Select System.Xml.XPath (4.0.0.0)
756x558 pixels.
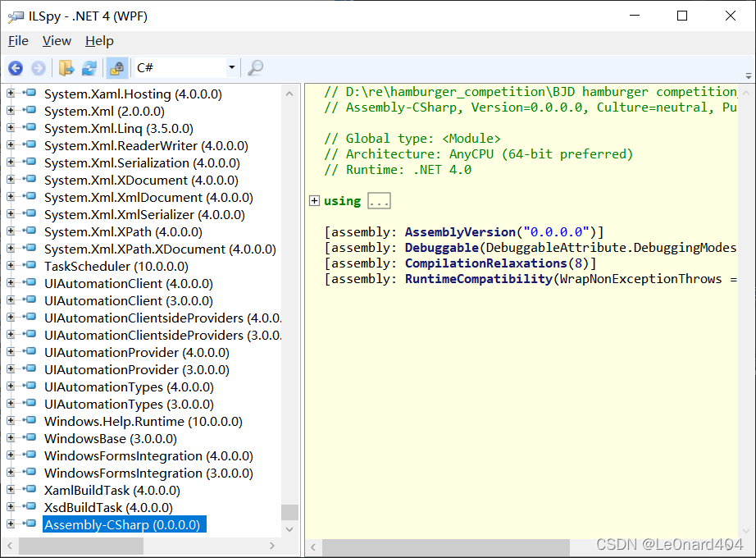coord(124,231)
